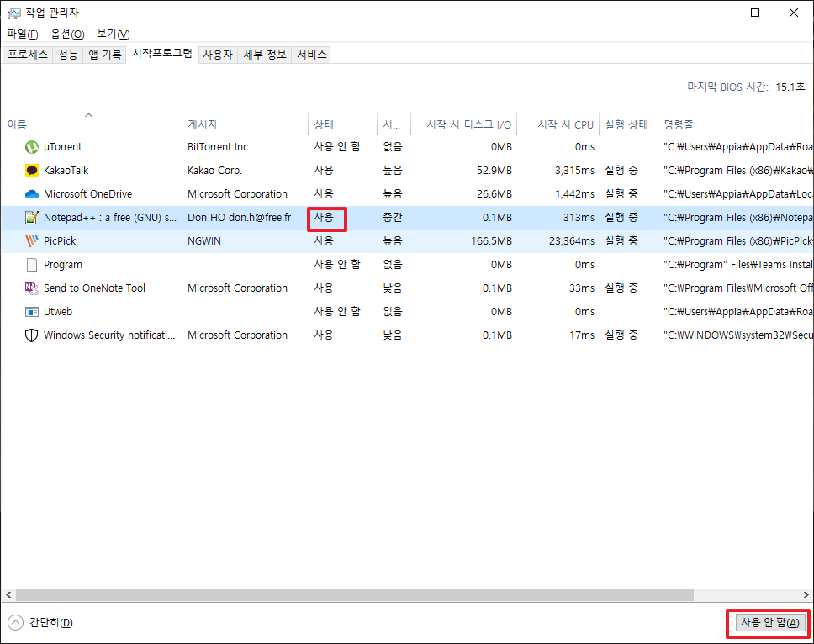Click the PicPick app icon
The width and height of the screenshot is (814, 644).
(32, 240)
